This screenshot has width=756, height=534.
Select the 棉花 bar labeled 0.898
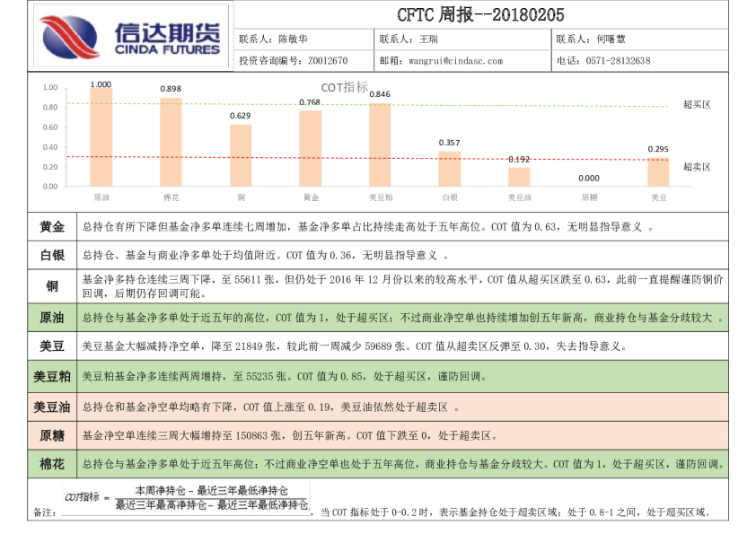(171, 142)
